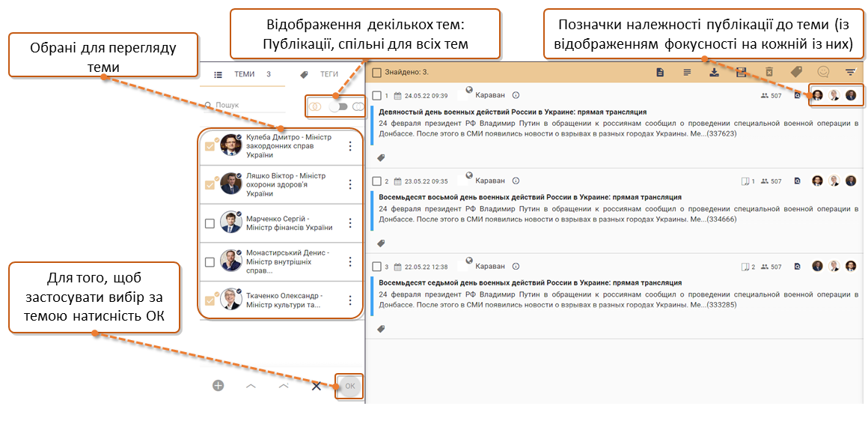The image size is (868, 421).
Task: Switch to the ТЕМИ tab
Action: click(242, 74)
